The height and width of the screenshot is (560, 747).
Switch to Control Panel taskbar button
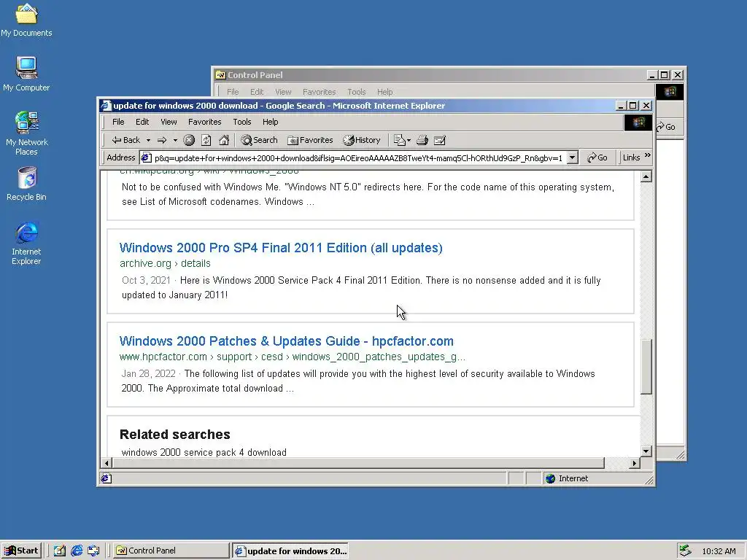[171, 551]
